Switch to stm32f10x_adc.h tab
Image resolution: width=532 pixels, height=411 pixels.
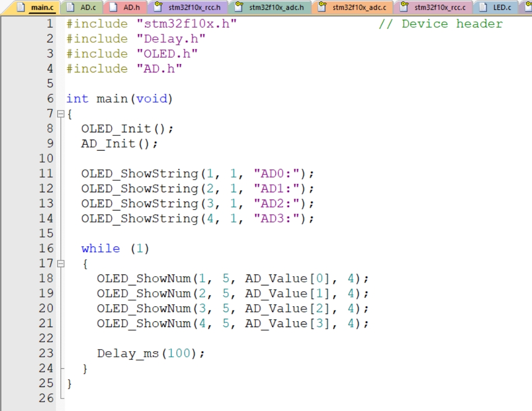pos(270,7)
